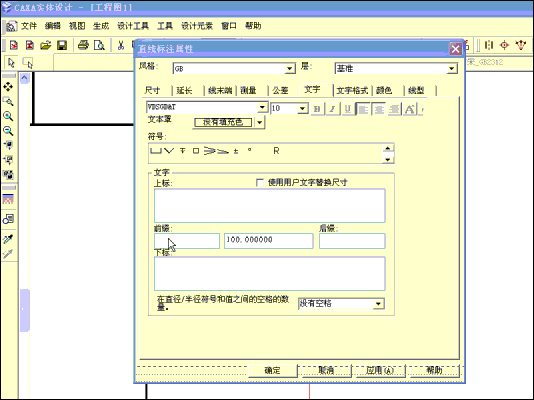Set text alignment to center
The height and width of the screenshot is (400, 534).
coord(379,109)
